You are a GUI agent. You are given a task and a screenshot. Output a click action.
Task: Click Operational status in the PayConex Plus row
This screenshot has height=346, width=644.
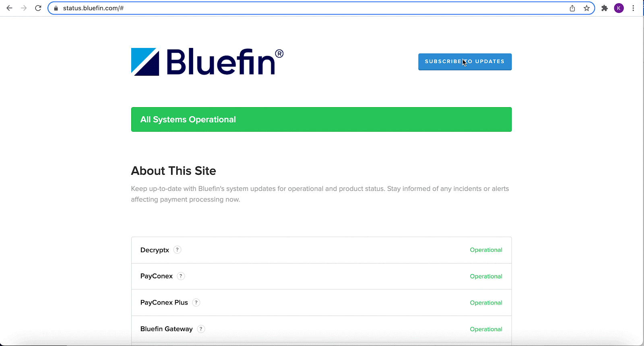pos(486,302)
